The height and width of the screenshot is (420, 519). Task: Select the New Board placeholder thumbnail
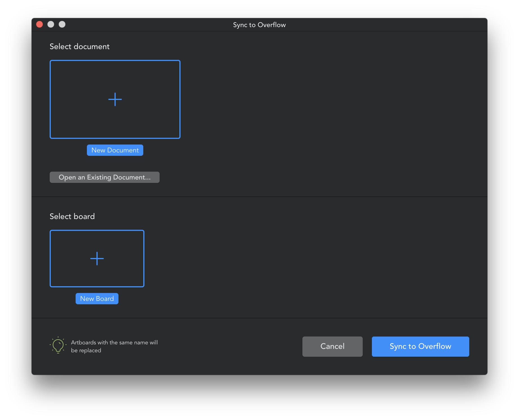[97, 259]
